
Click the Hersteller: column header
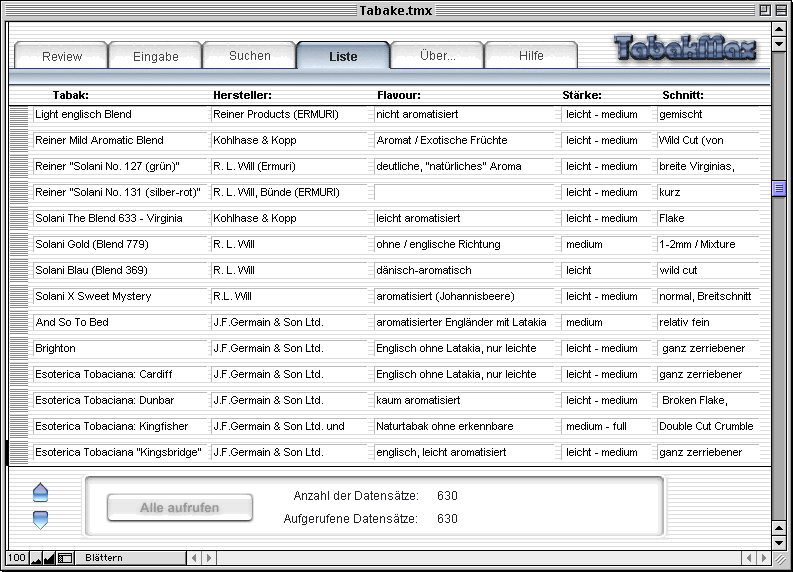pyautogui.click(x=242, y=95)
